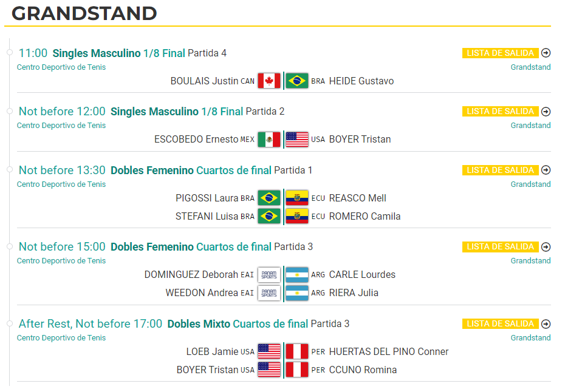Open Singles Masculino 1/8 Final Partida 2 link
565x392 pixels.
197,112
